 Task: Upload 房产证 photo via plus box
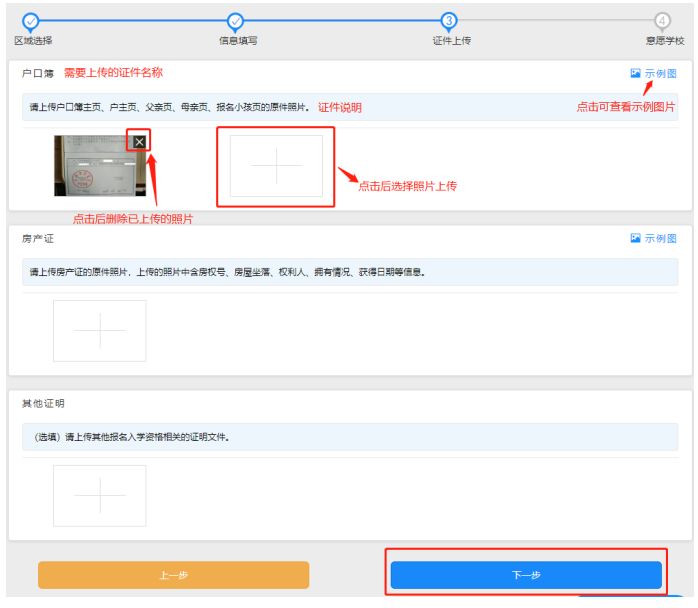tap(100, 331)
